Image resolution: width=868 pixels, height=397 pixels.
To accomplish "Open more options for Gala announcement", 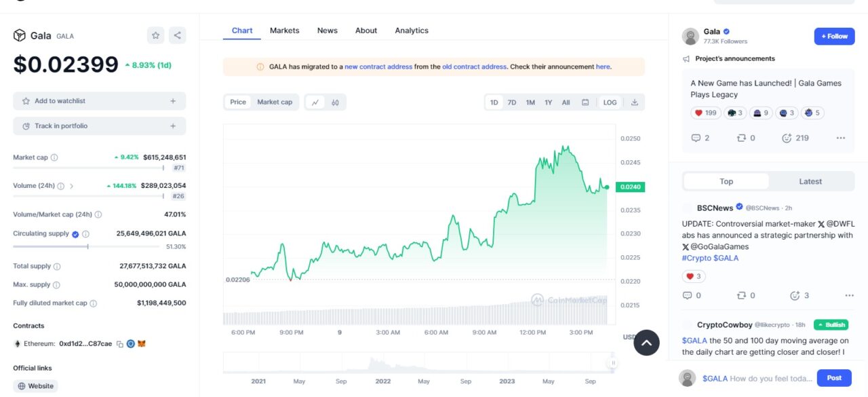I will click(x=841, y=138).
